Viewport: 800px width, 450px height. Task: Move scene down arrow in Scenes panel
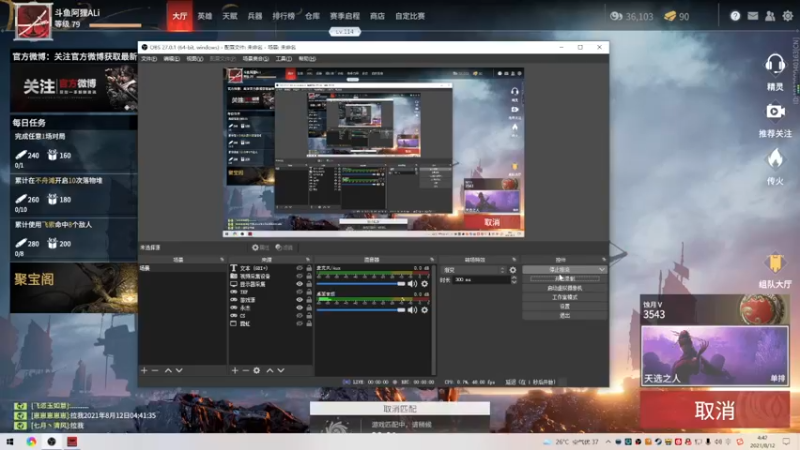pyautogui.click(x=179, y=370)
